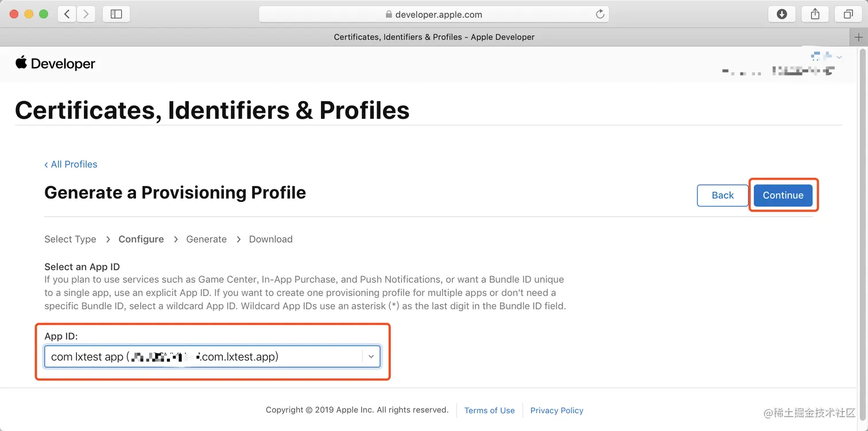
Task: Click the Apple Developer logo
Action: click(55, 64)
